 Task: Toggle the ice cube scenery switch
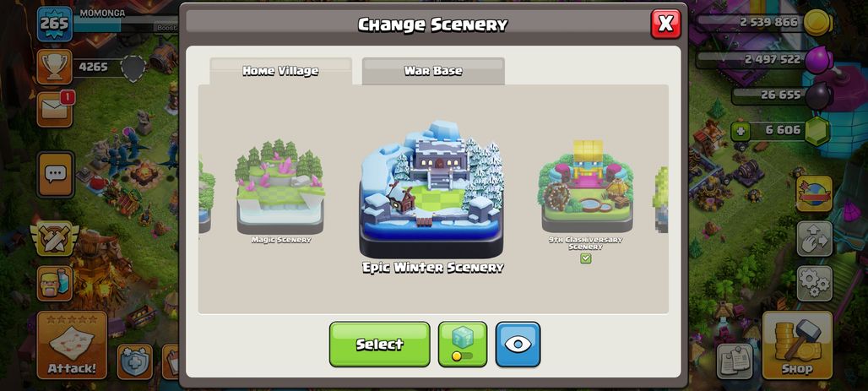[462, 344]
